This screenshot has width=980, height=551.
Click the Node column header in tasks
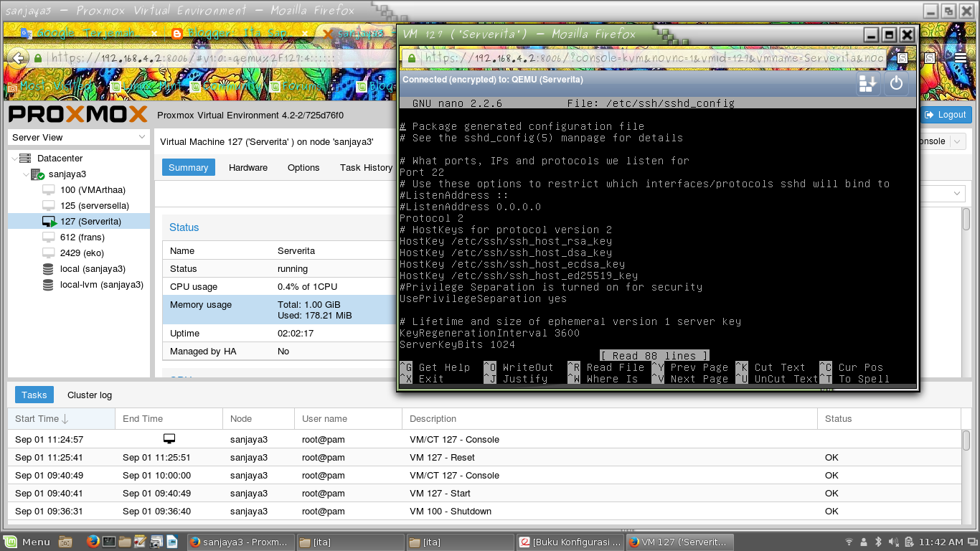[258, 418]
